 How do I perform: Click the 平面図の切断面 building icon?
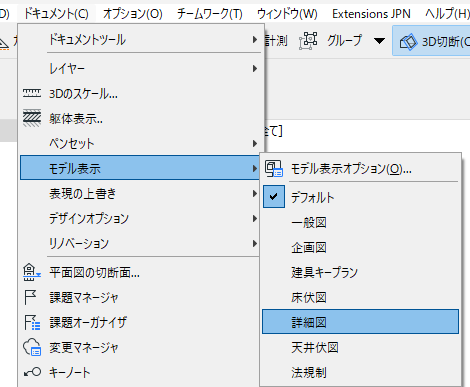pyautogui.click(x=32, y=272)
